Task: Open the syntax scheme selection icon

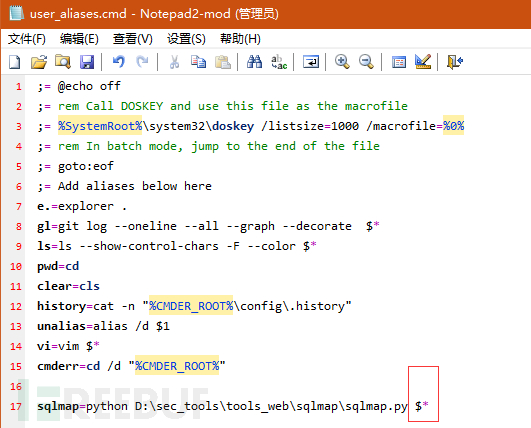Action: point(399,62)
